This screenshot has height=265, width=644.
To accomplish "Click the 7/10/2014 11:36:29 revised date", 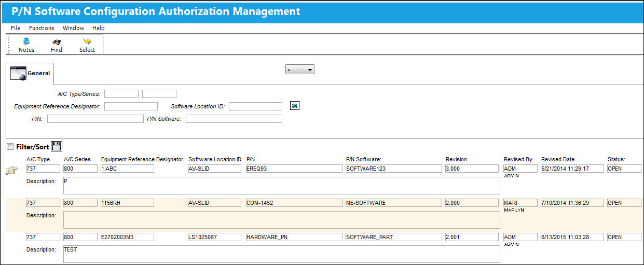I will pyautogui.click(x=572, y=203).
